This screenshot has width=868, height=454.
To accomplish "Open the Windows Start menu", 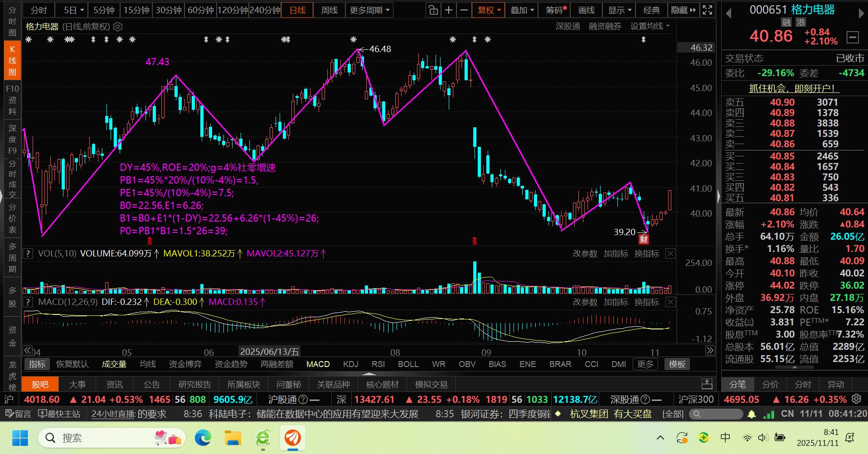I will click(20, 438).
